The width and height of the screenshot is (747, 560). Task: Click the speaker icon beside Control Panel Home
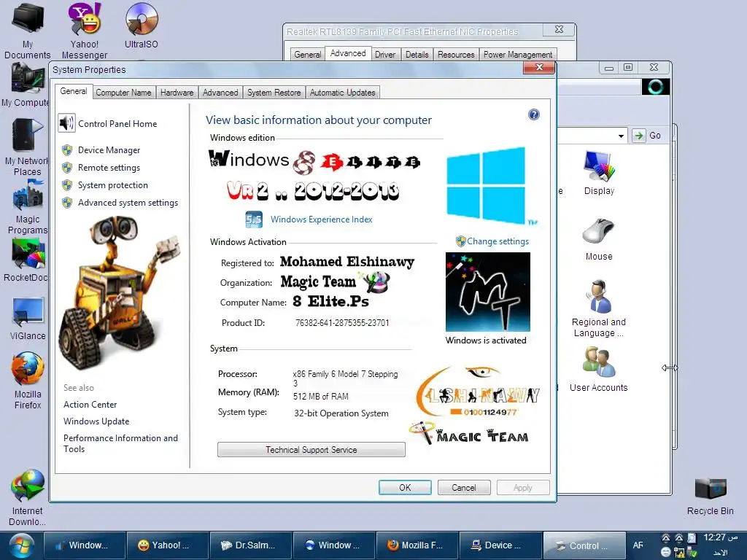pos(66,123)
